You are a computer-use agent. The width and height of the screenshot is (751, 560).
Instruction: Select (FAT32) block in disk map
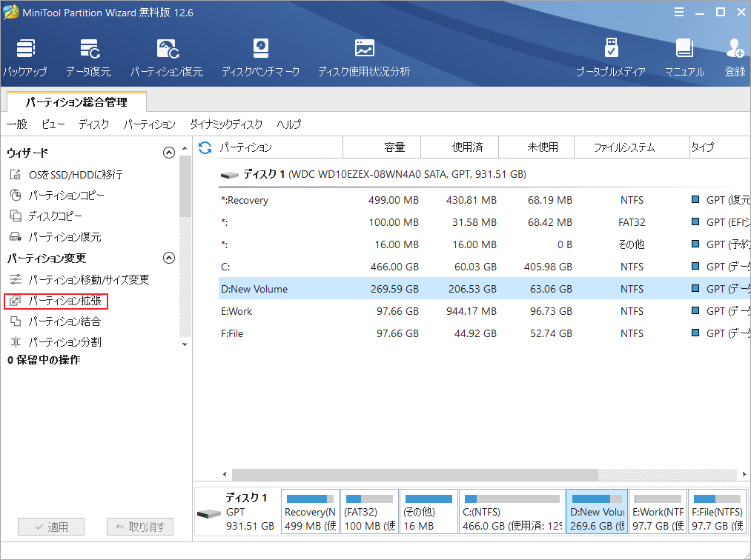pos(369,511)
